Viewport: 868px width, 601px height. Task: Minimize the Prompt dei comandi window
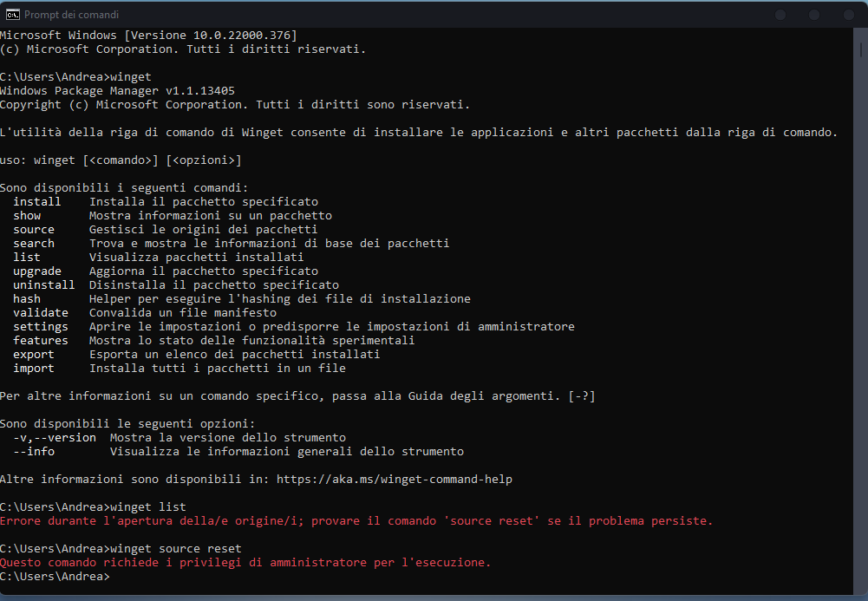coord(780,15)
